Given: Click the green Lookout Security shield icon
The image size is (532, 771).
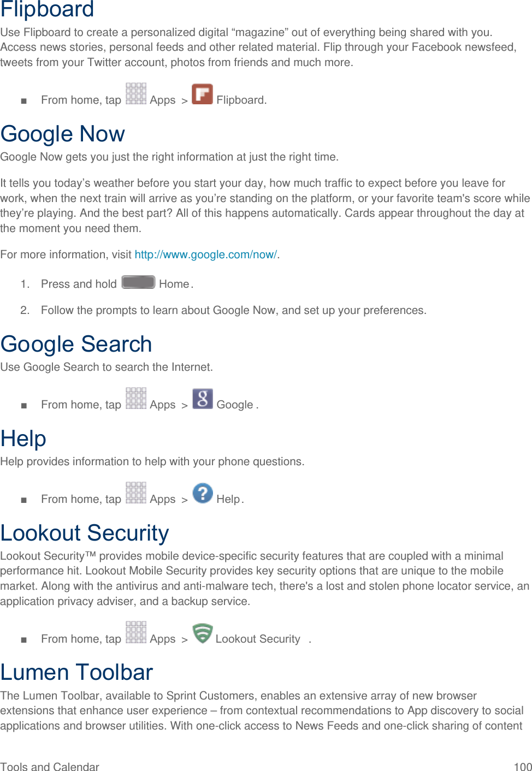Looking at the screenshot, I should tap(203, 633).
